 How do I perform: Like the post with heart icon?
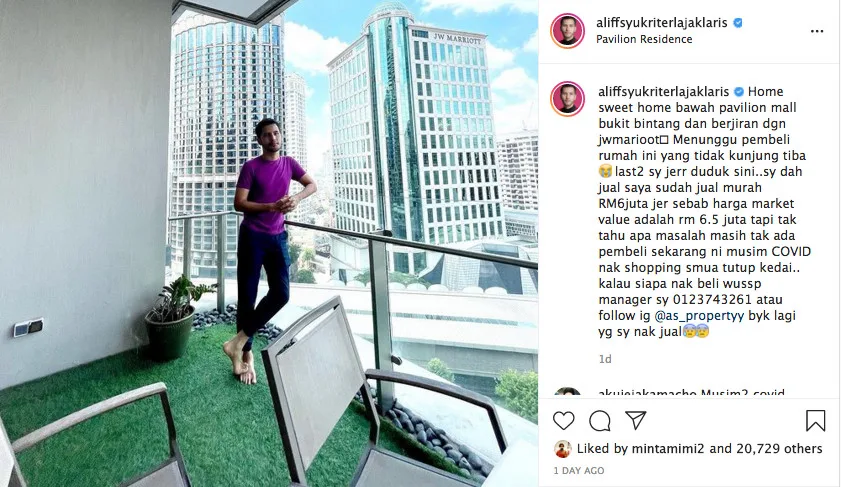click(563, 421)
